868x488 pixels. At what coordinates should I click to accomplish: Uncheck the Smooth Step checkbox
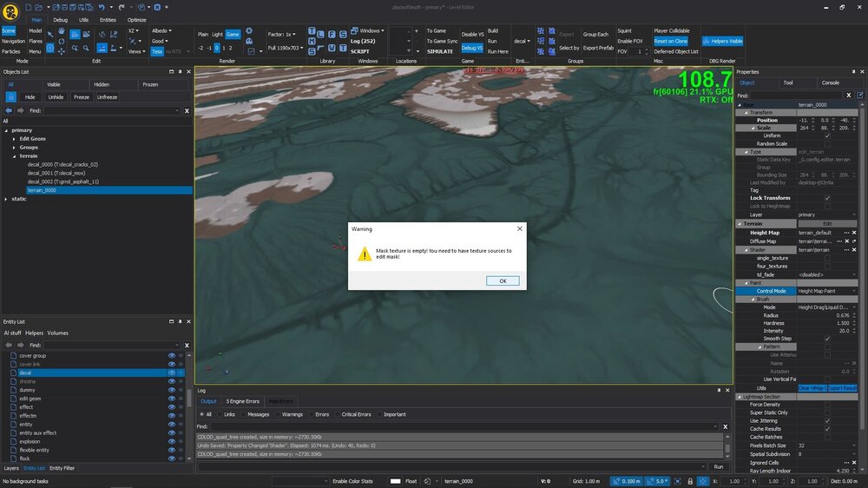coord(826,338)
